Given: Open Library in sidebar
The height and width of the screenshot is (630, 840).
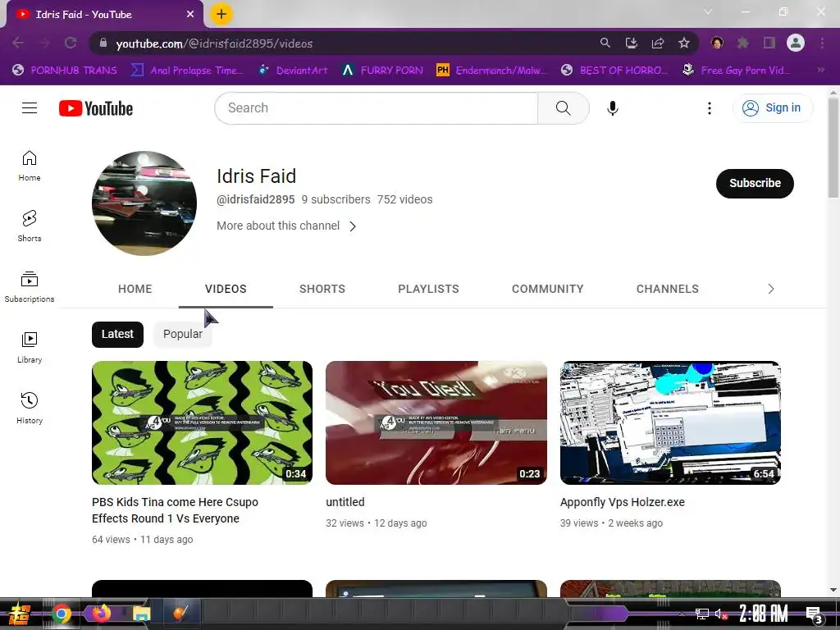Looking at the screenshot, I should pos(30,348).
